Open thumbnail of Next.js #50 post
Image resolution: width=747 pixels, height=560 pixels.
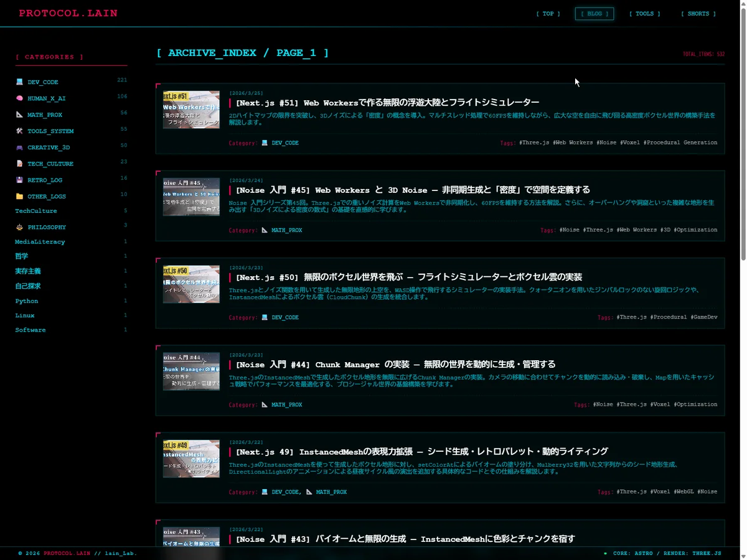pos(191,284)
